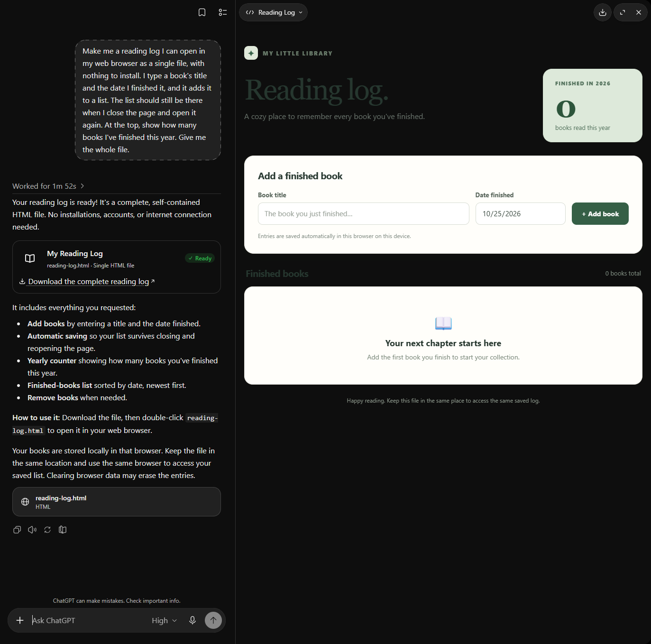Viewport: 651px width, 644px height.
Task: Select the user prompt message bubble
Action: pos(148,100)
